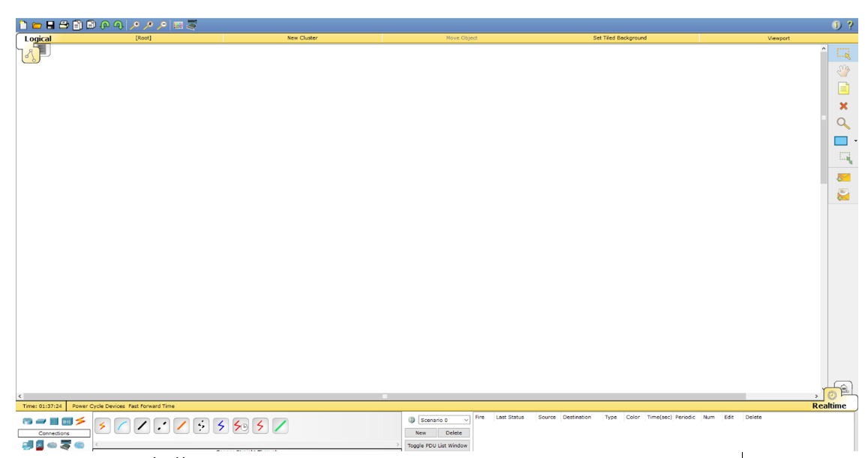Open the Scenario 0 dropdown

click(444, 420)
